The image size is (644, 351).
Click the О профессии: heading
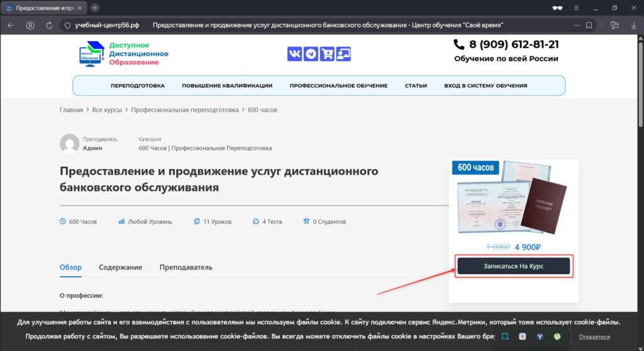pyautogui.click(x=81, y=296)
